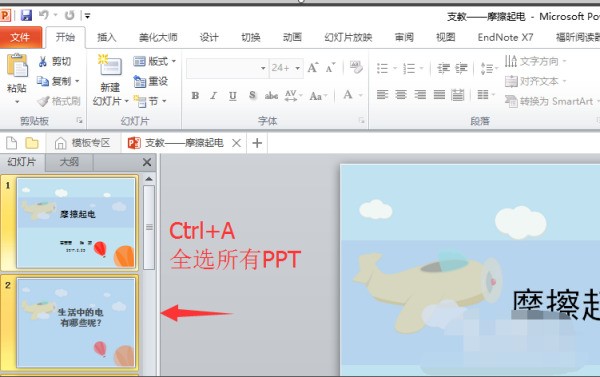Toggle Underline formatting
The width and height of the screenshot is (600, 377).
pos(233,95)
